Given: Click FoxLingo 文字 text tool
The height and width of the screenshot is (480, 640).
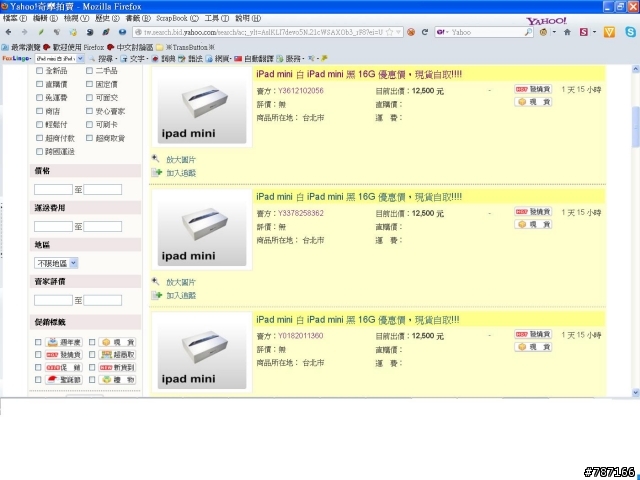Looking at the screenshot, I should coord(133,58).
